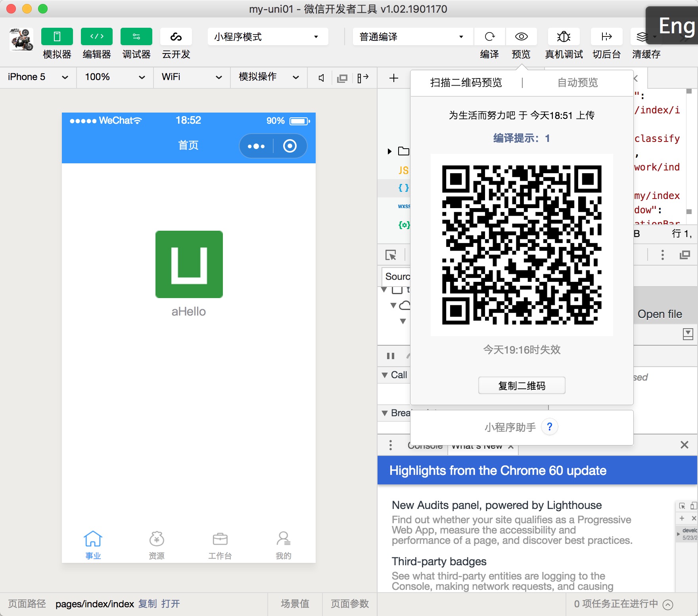The height and width of the screenshot is (616, 698).
Task: Click the mini program close circle icon
Action: (290, 146)
